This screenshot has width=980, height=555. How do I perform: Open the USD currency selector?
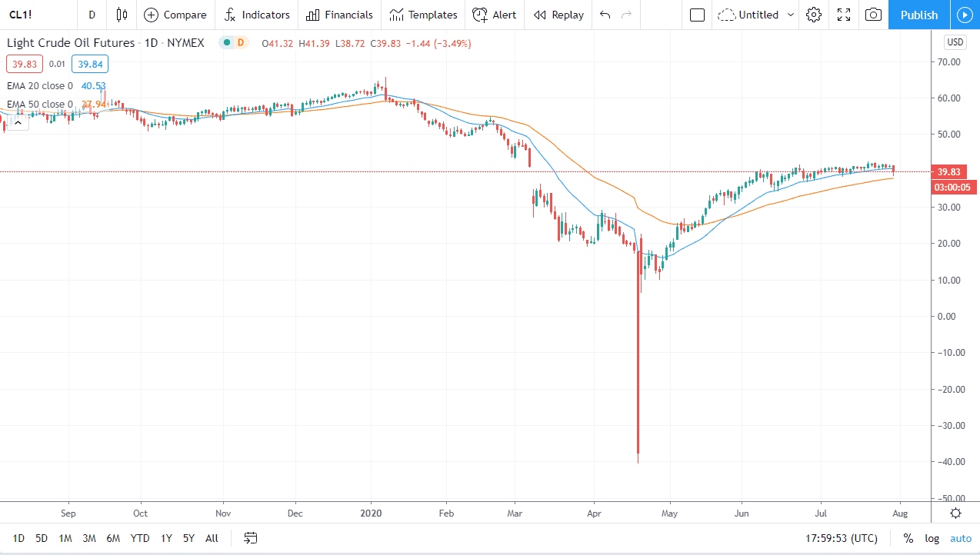[x=955, y=42]
